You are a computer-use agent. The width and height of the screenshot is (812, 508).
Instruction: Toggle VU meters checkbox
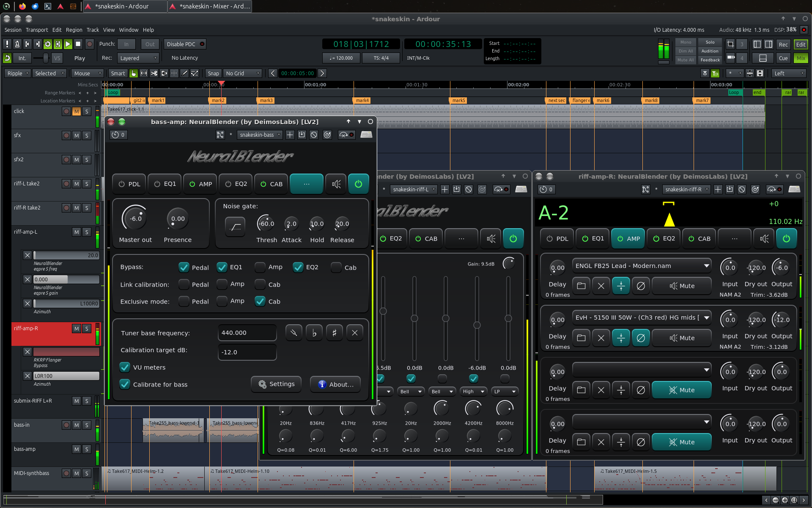pyautogui.click(x=125, y=367)
